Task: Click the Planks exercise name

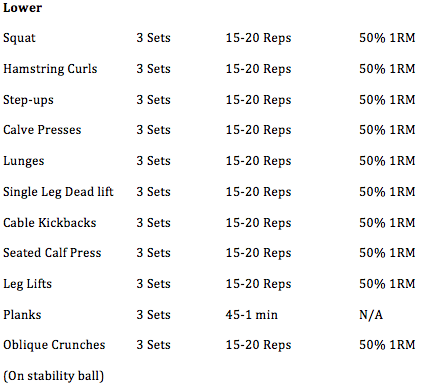Action: point(22,315)
